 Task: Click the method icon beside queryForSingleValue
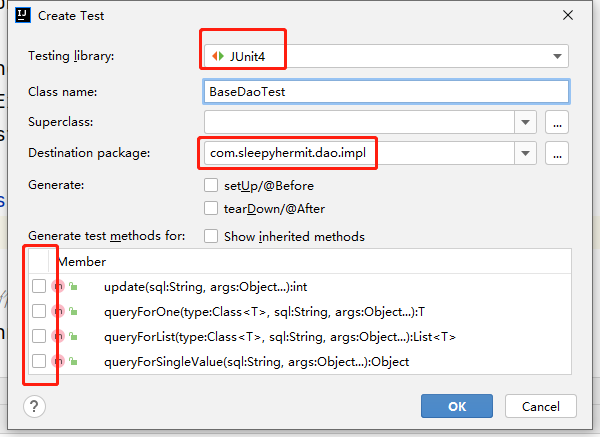[x=57, y=361]
